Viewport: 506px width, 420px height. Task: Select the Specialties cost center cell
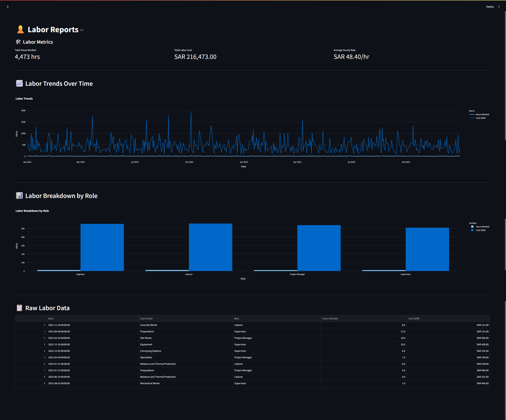186,358
